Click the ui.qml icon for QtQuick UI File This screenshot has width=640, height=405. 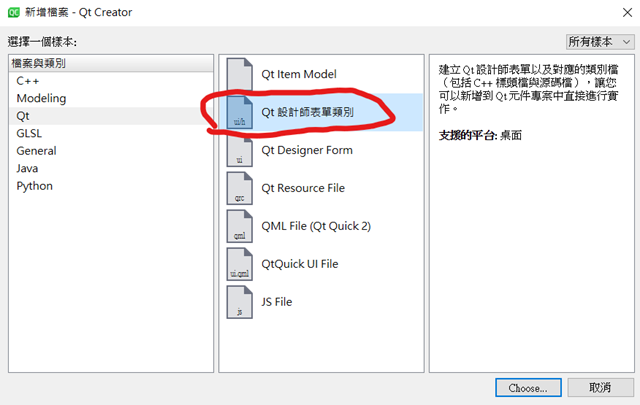coord(240,264)
